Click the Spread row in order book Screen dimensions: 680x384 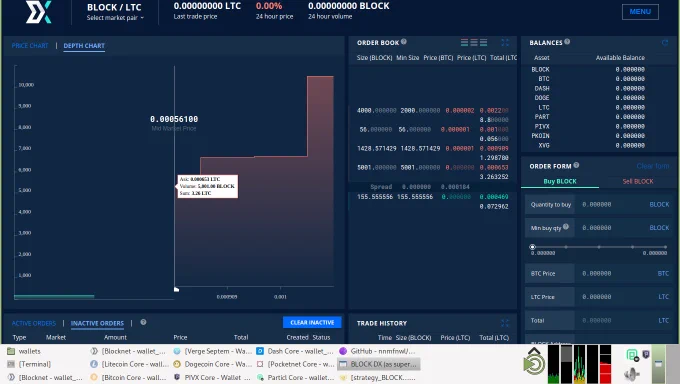point(433,187)
